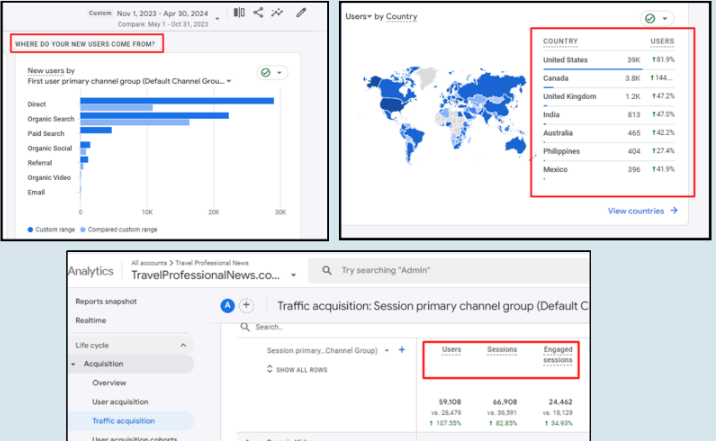Open the Realtime report

[91, 318]
